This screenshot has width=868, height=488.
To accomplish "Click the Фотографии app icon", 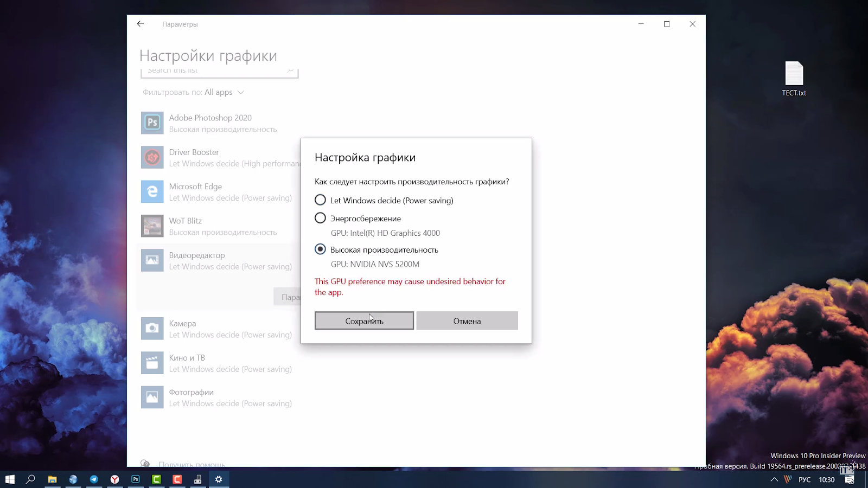I will pos(152,397).
